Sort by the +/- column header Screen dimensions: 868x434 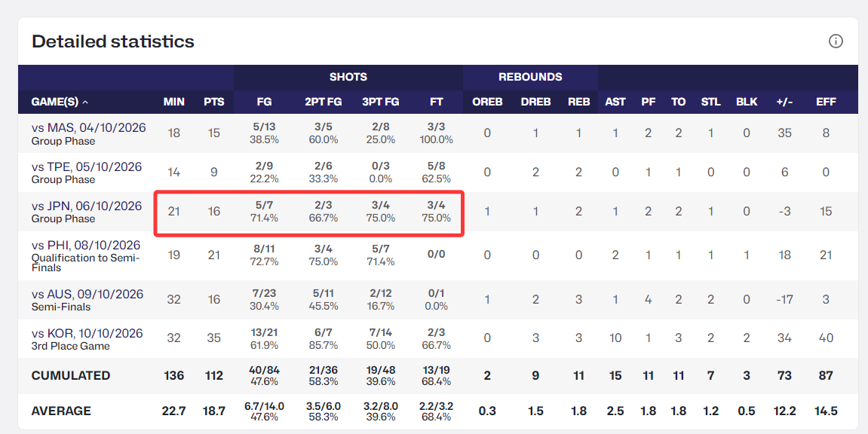click(784, 102)
